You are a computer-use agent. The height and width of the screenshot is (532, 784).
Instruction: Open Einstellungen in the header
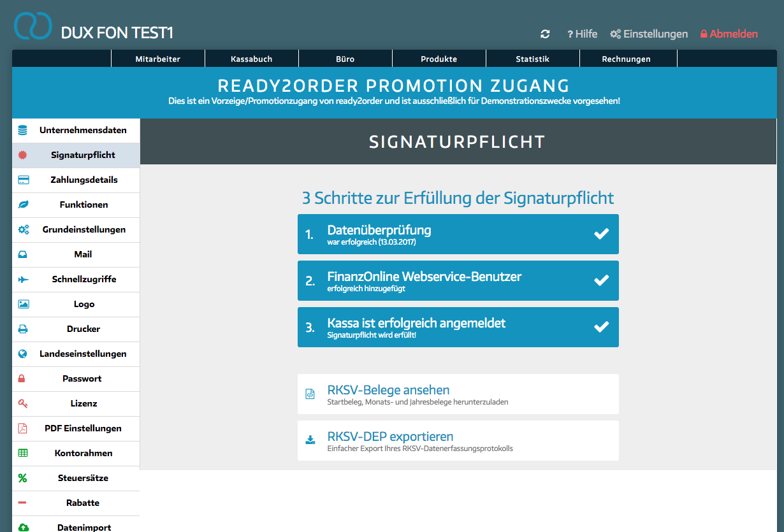click(x=649, y=34)
